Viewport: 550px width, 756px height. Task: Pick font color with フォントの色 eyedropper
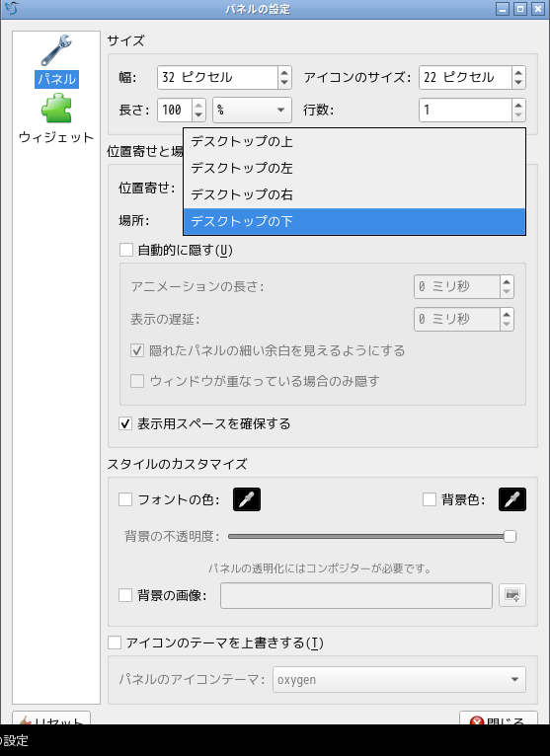[x=247, y=499]
